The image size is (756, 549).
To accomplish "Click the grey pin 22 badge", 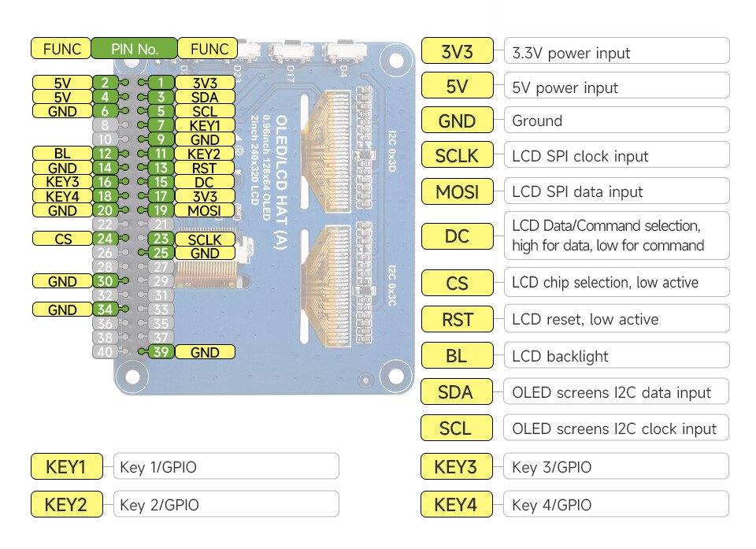I will coord(105,224).
